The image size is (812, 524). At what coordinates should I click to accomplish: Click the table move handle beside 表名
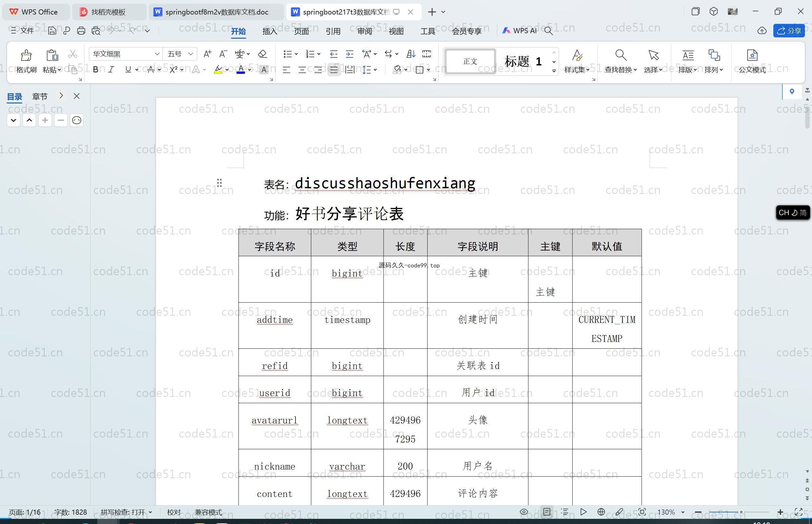pyautogui.click(x=219, y=183)
